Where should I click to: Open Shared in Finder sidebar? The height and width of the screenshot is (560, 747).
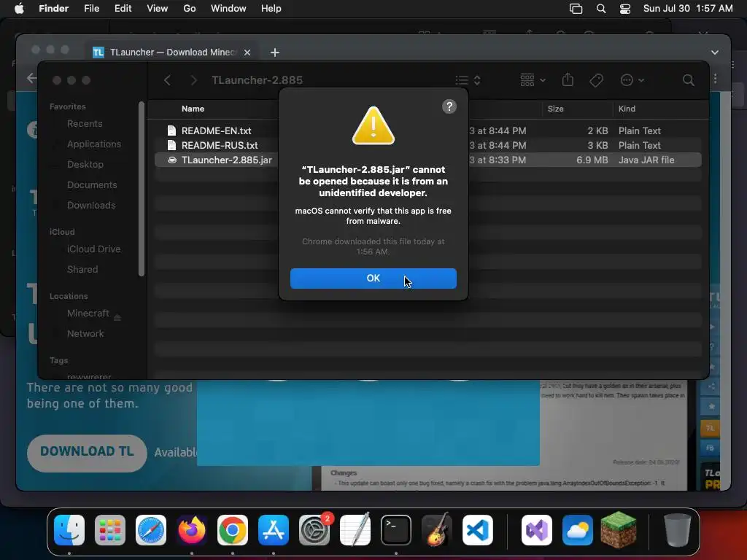[82, 270]
